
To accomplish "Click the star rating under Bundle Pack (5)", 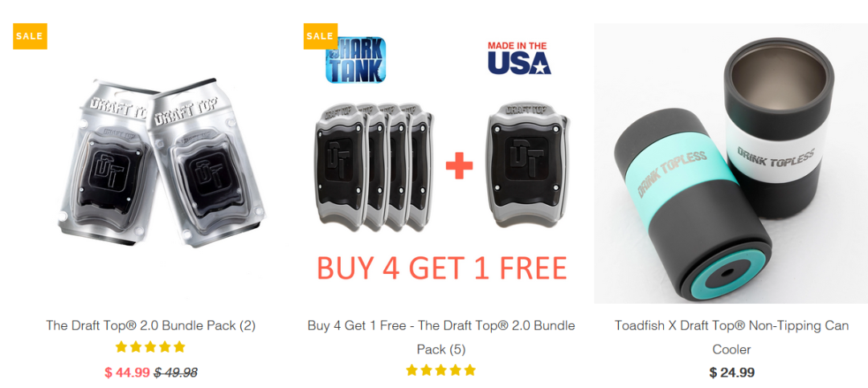I will [x=440, y=370].
